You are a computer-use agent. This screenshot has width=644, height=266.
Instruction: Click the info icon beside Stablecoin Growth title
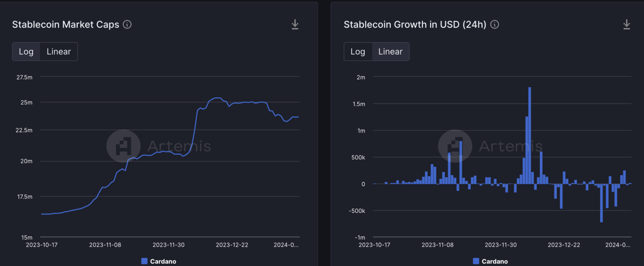(495, 24)
